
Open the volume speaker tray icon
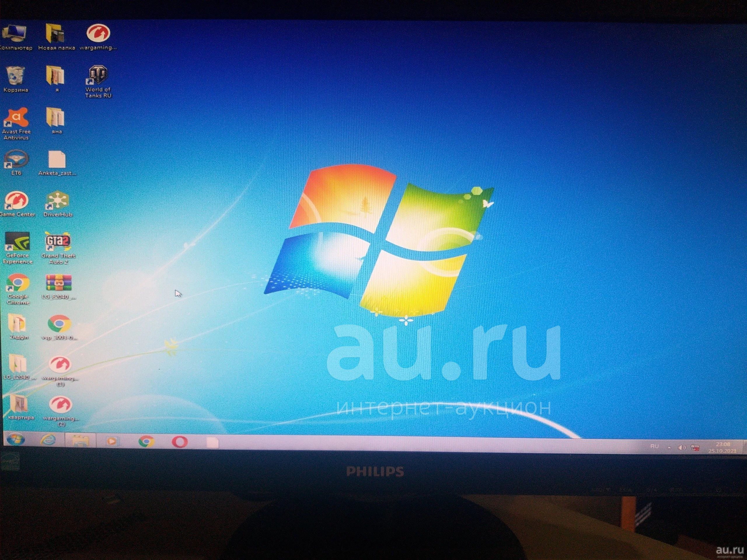(x=681, y=448)
